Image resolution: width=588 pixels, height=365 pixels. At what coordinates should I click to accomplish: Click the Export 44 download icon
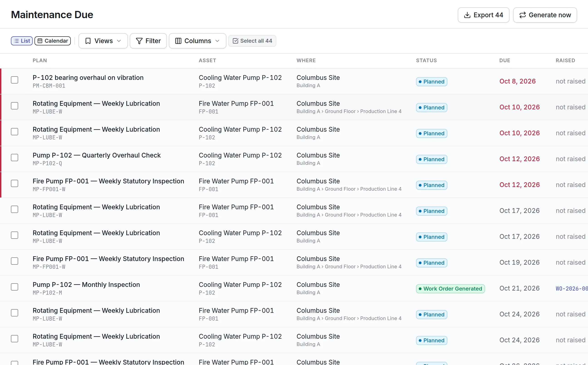[467, 15]
